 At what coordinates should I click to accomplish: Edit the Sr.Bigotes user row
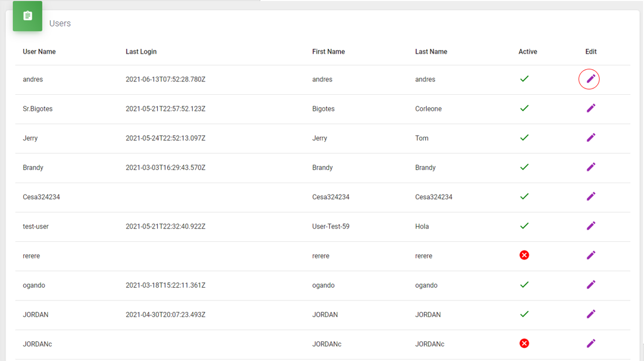point(590,108)
